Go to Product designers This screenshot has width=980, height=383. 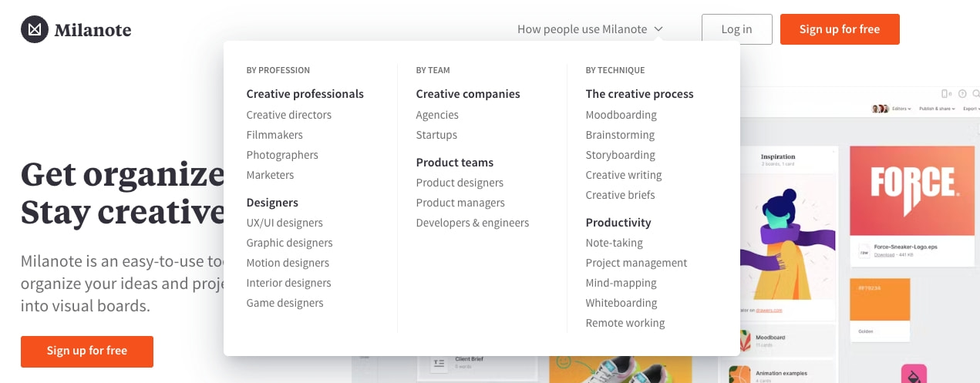[460, 183]
